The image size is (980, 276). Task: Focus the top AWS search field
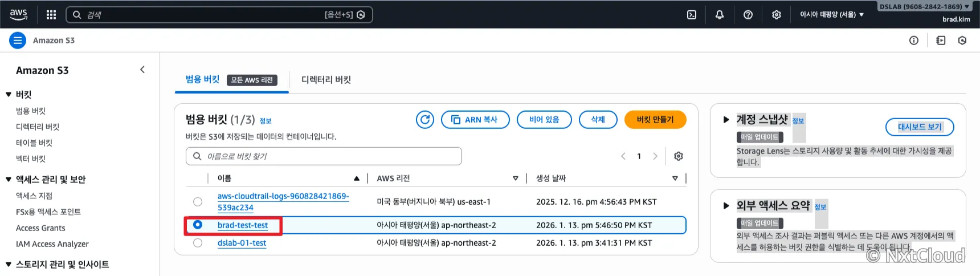pyautogui.click(x=219, y=15)
